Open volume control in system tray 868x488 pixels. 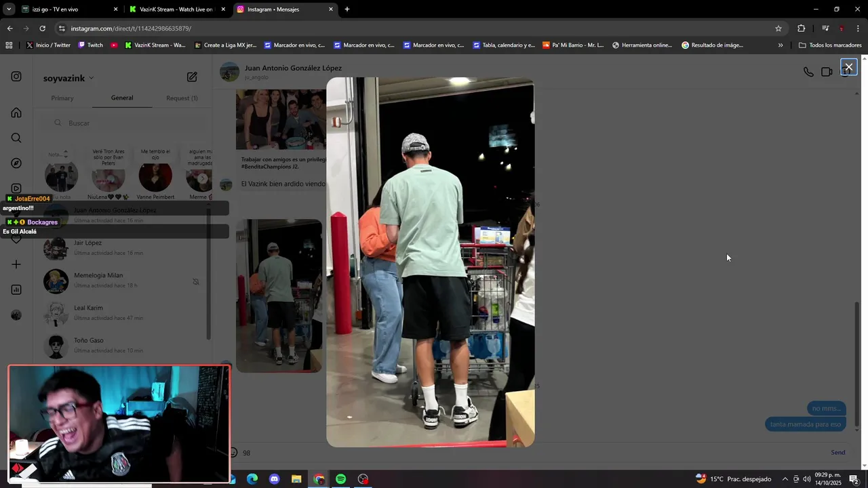807,479
